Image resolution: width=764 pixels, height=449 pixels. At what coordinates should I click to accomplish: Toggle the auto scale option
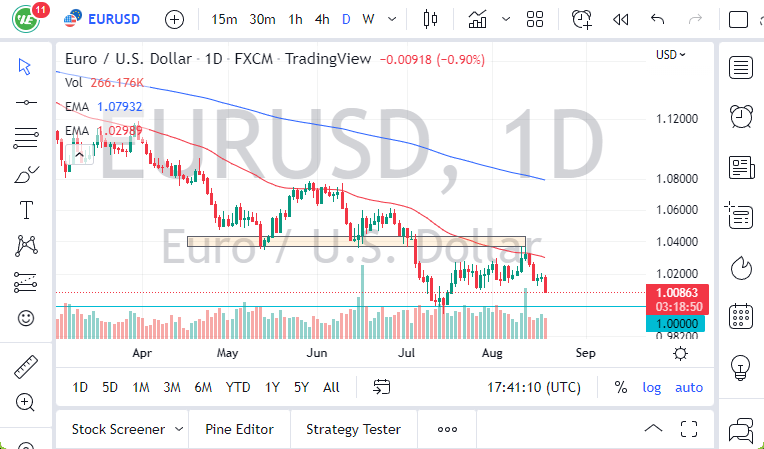689,387
